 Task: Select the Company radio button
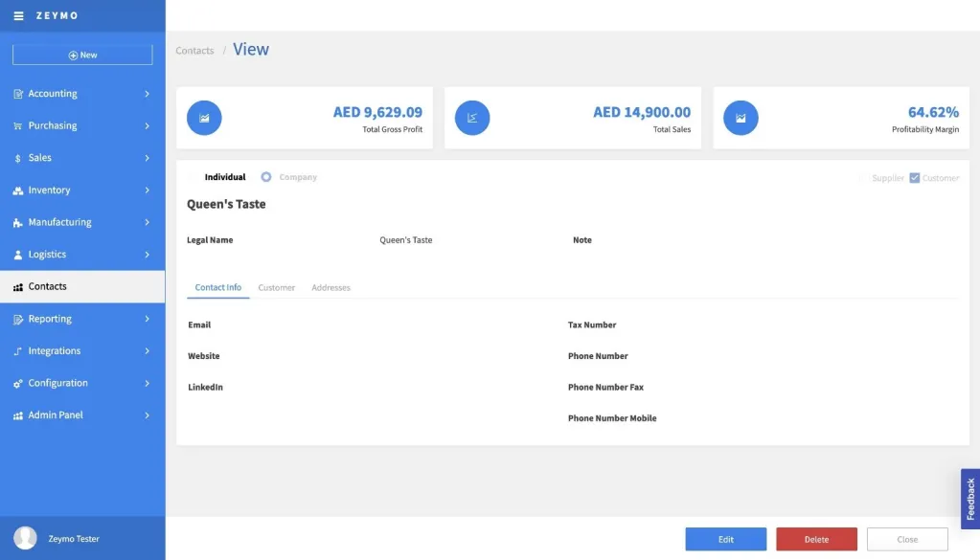click(266, 177)
